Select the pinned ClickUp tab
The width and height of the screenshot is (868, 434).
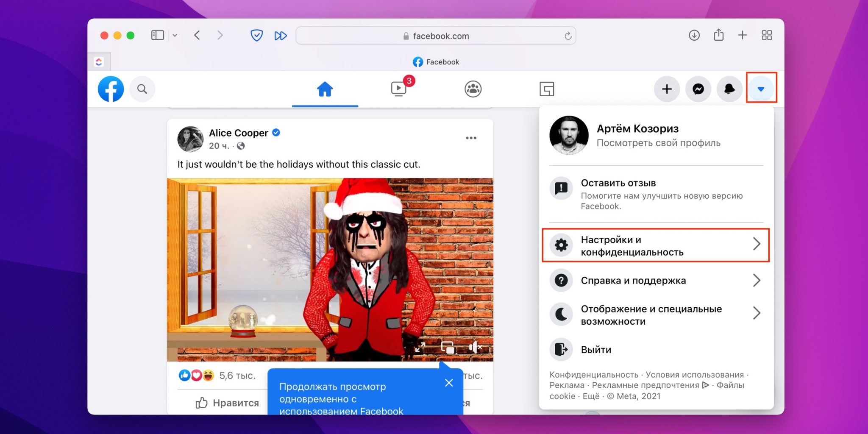tap(99, 62)
